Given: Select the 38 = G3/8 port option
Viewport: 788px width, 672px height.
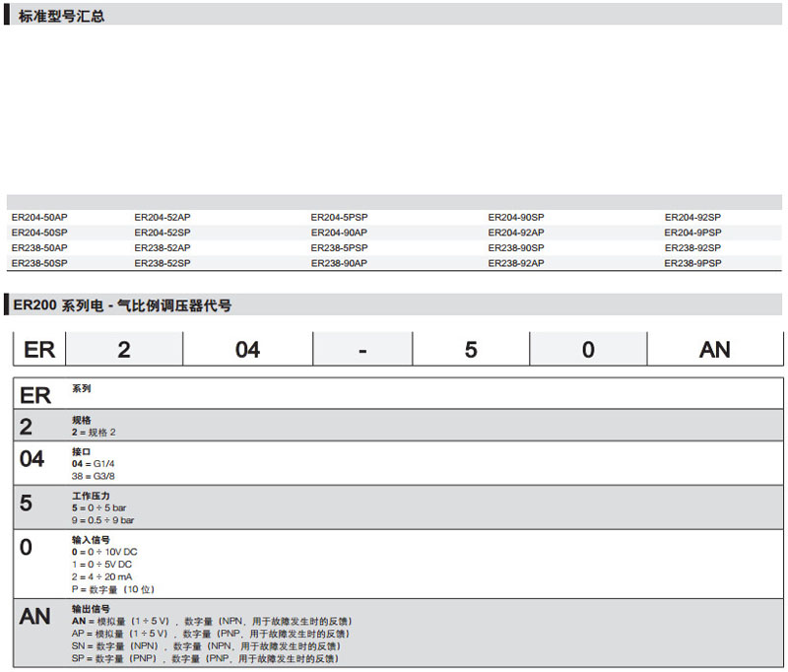Looking at the screenshot, I should [94, 476].
